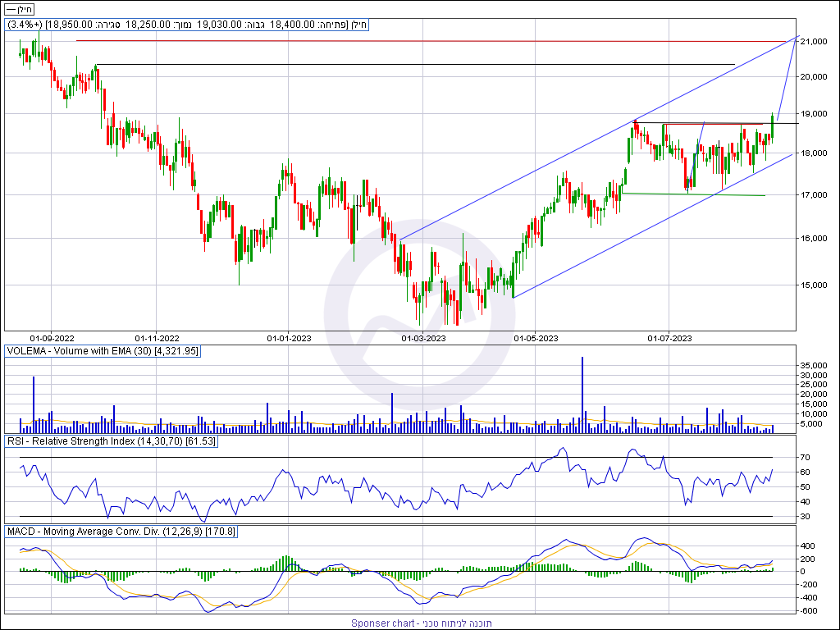Click the 30,000 volume axis label
The height and width of the screenshot is (630, 840).
[815, 375]
